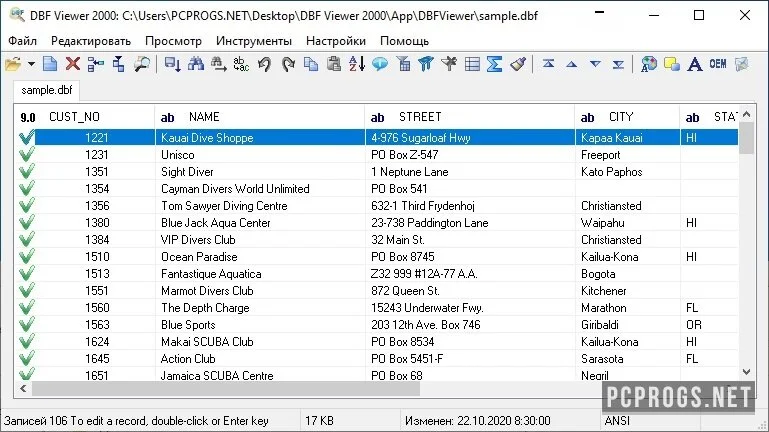The width and height of the screenshot is (769, 432).
Task: Select the Bogota city cell
Action: 627,274
